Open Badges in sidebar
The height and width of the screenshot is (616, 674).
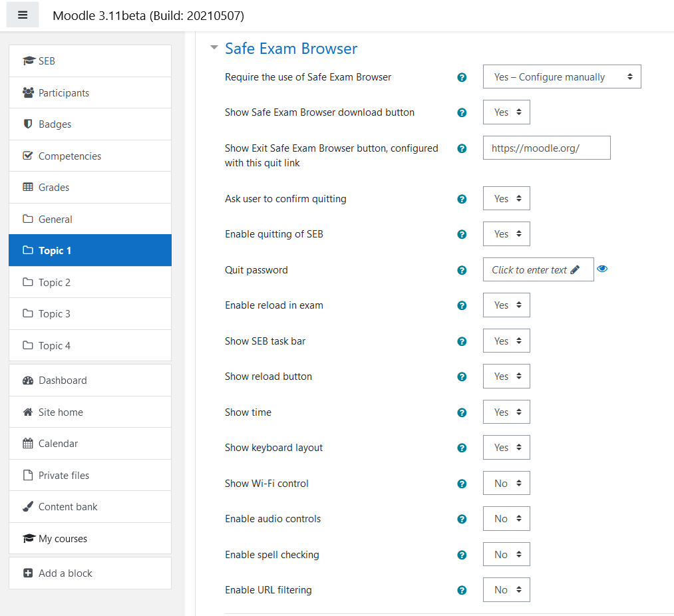coord(90,124)
